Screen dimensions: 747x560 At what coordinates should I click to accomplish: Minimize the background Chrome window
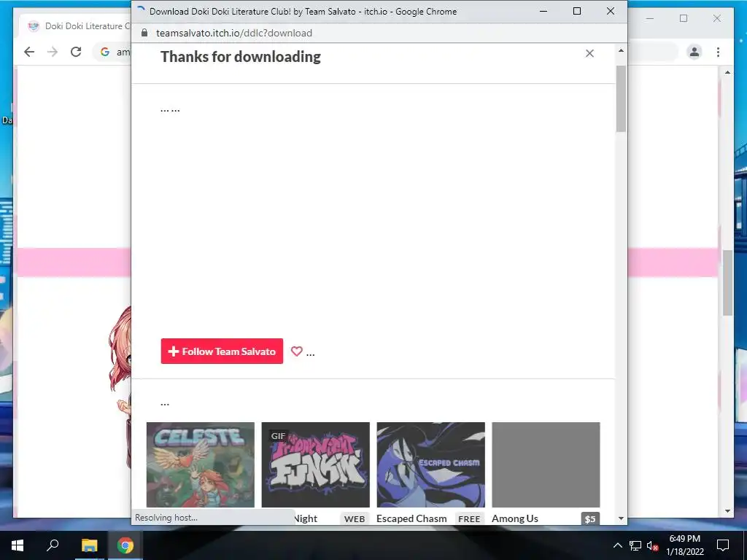pyautogui.click(x=650, y=18)
